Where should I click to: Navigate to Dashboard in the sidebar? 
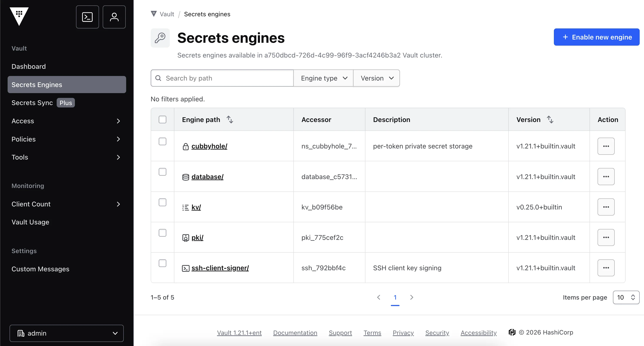pos(28,66)
